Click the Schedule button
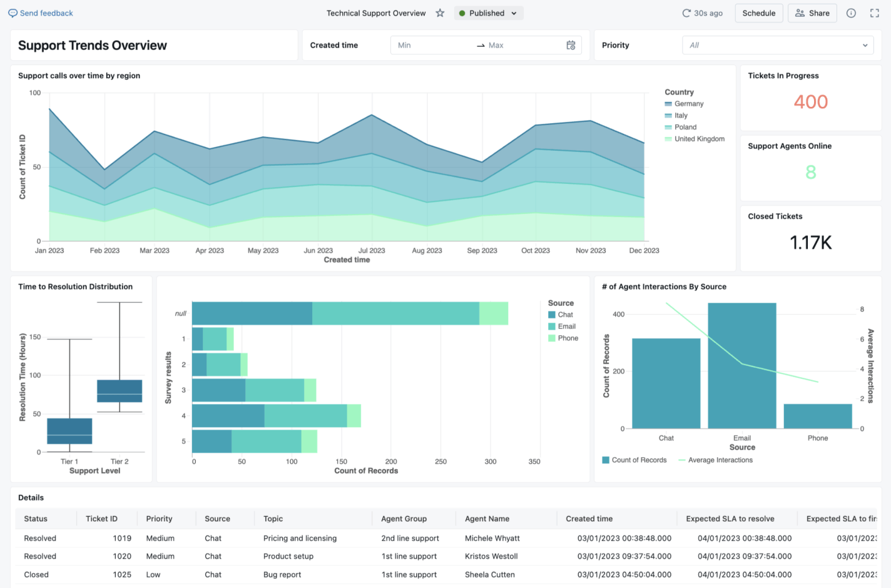This screenshot has width=891, height=588. point(758,13)
